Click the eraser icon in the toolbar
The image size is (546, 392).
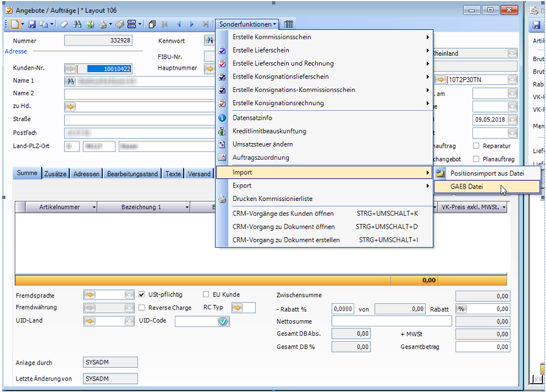tap(64, 24)
